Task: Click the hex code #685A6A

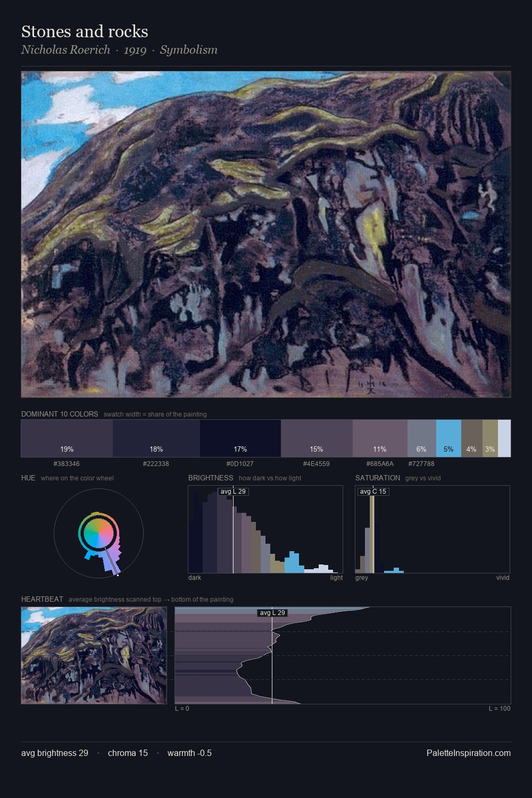Action: click(380, 464)
